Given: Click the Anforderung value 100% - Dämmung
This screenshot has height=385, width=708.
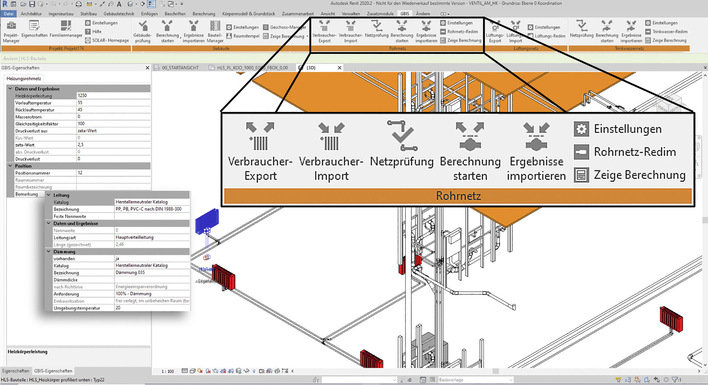Looking at the screenshot, I should click(x=152, y=294).
